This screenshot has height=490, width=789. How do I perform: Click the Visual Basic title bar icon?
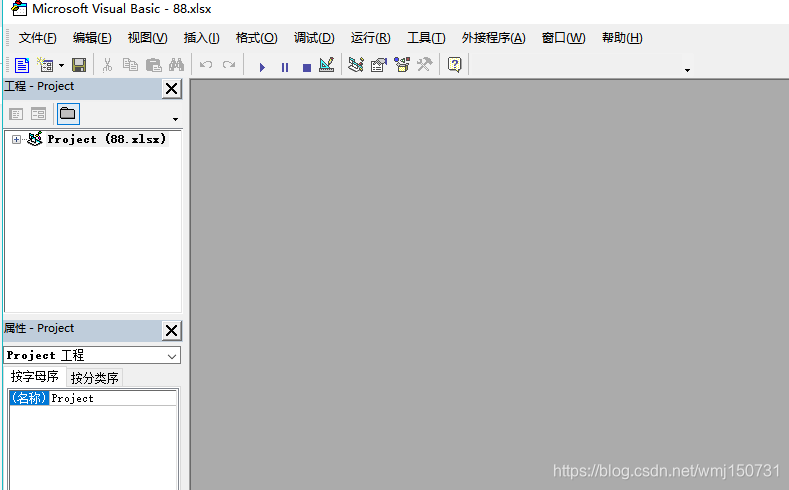pyautogui.click(x=19, y=8)
